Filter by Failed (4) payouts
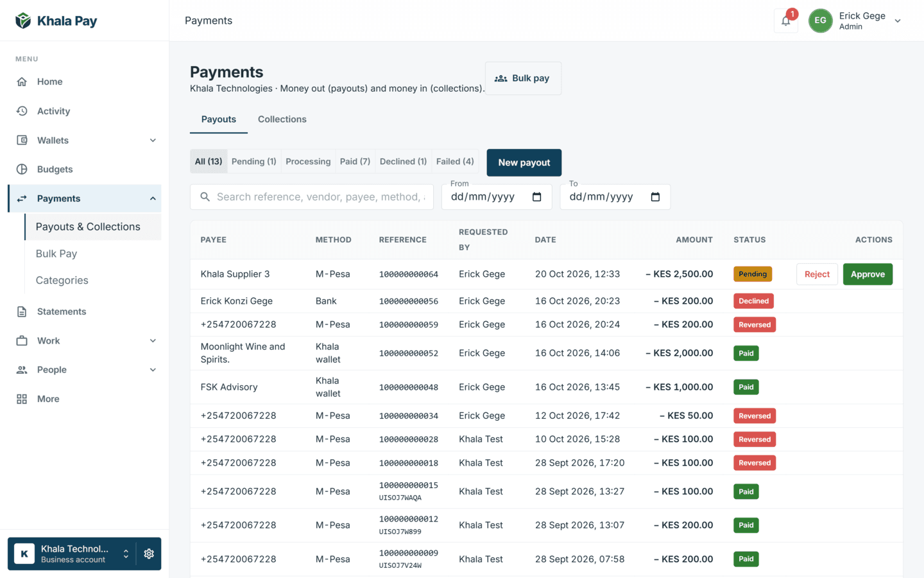The image size is (924, 578). pyautogui.click(x=455, y=161)
